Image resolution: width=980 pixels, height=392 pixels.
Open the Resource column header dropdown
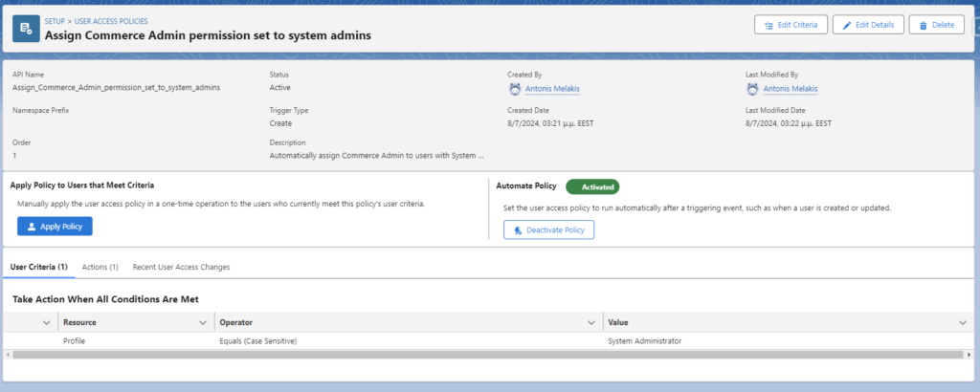point(203,323)
